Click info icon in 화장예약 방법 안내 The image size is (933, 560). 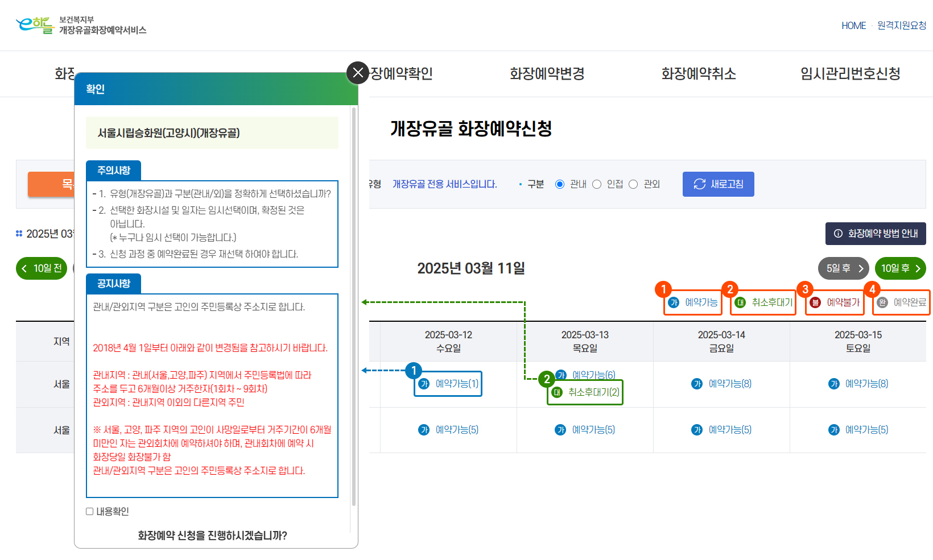pos(838,234)
